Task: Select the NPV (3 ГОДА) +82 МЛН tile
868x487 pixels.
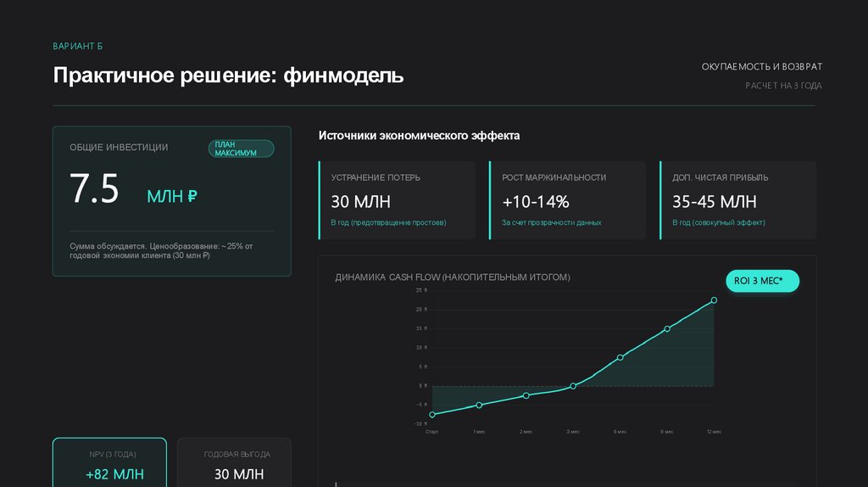Action: 109,462
